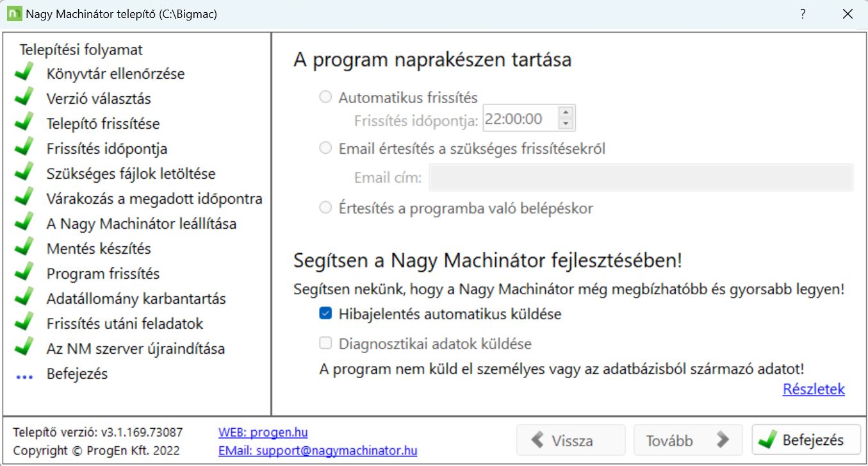The height and width of the screenshot is (466, 868).
Task: Increase update time with the up arrow
Action: pos(566,112)
